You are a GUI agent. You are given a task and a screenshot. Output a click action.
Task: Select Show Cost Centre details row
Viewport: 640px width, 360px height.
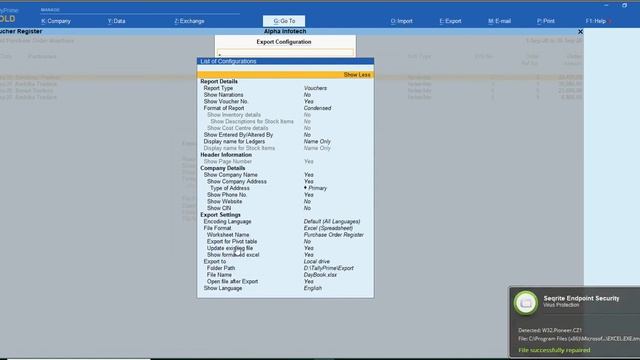(x=285, y=128)
